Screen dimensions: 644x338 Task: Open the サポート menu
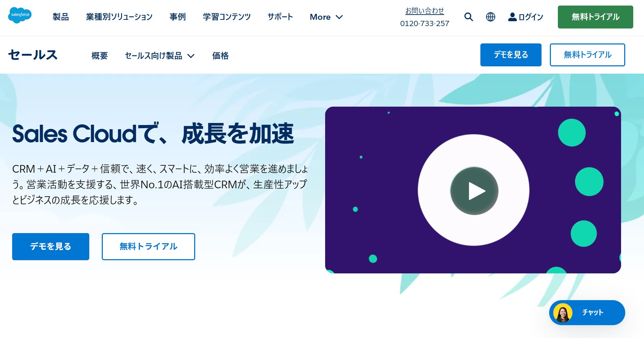(x=280, y=17)
